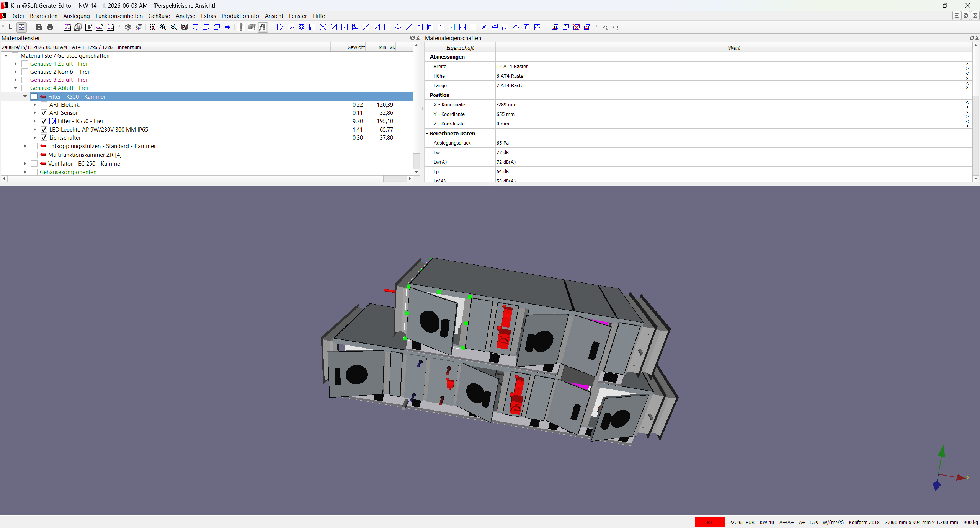The image size is (980, 528).
Task: Select the arrow pointer tool
Action: pyautogui.click(x=11, y=27)
